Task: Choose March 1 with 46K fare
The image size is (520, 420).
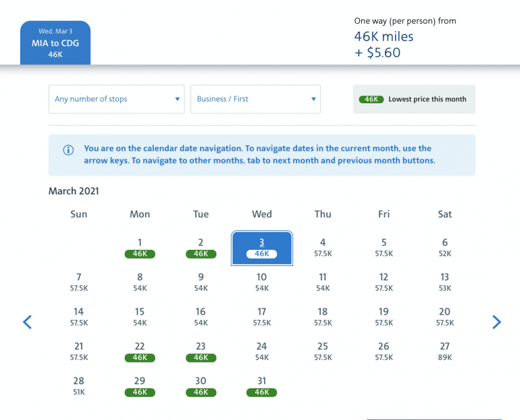Action: (140, 248)
